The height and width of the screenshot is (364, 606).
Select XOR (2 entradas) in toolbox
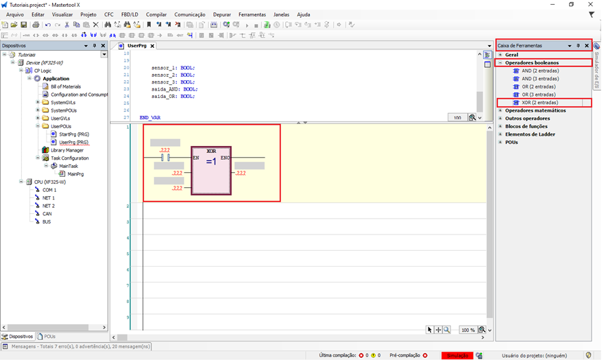tap(539, 102)
